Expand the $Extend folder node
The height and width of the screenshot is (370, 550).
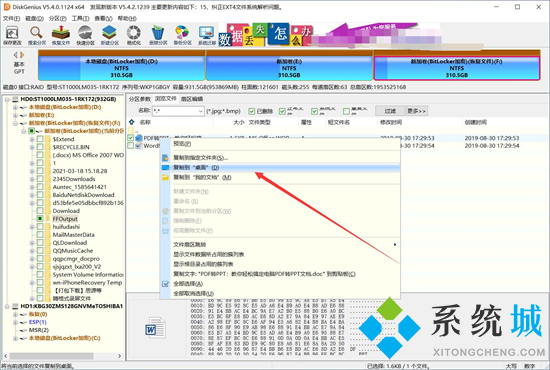point(32,139)
